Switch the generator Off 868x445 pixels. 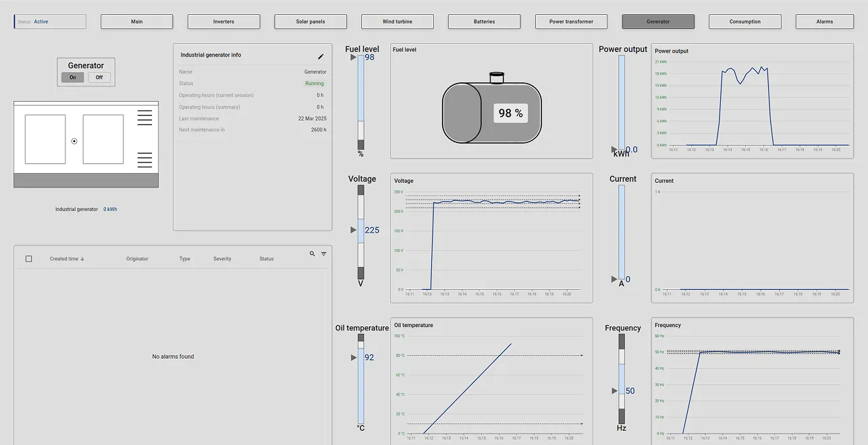[99, 78]
